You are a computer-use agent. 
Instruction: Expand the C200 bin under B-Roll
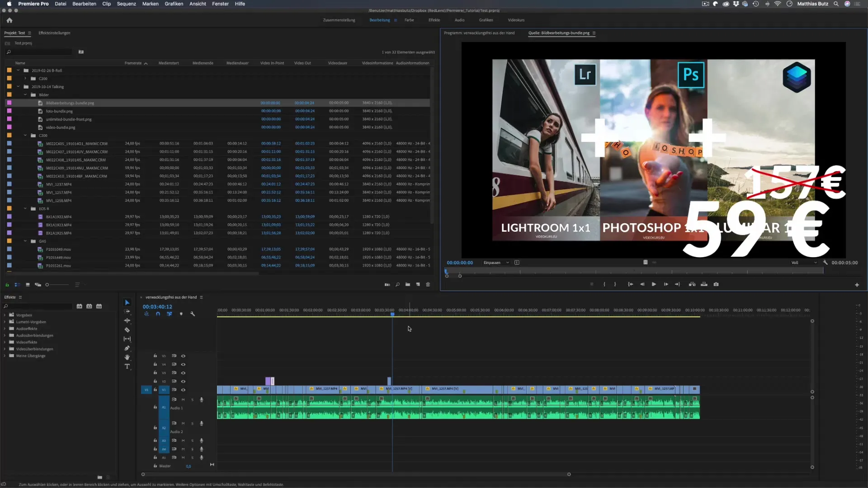pos(25,78)
